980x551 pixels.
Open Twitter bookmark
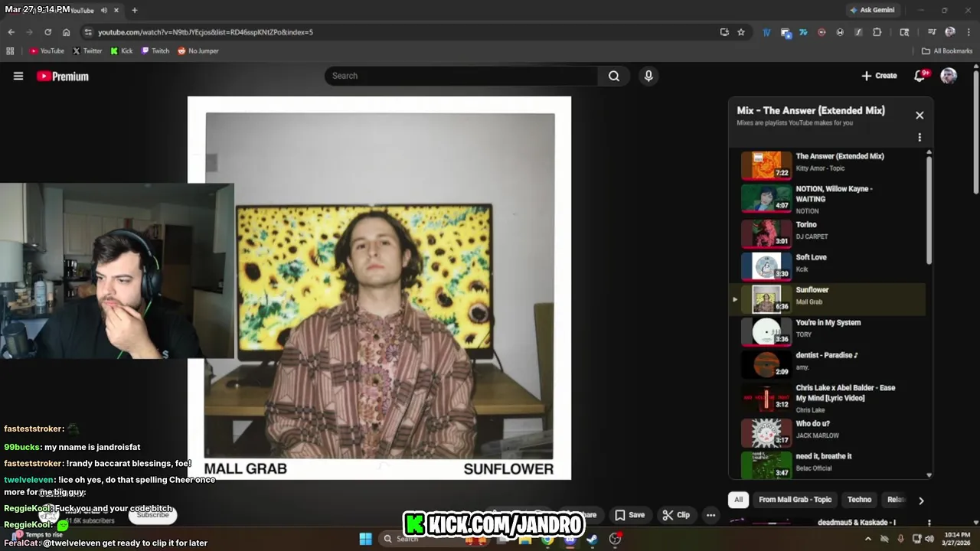click(x=87, y=51)
